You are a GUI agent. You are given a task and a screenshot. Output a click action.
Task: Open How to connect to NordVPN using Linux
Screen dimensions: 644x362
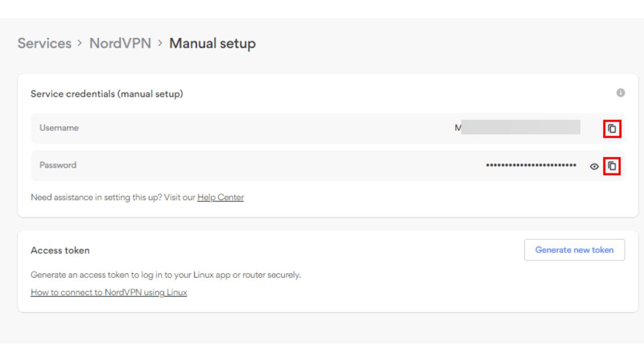tap(109, 292)
